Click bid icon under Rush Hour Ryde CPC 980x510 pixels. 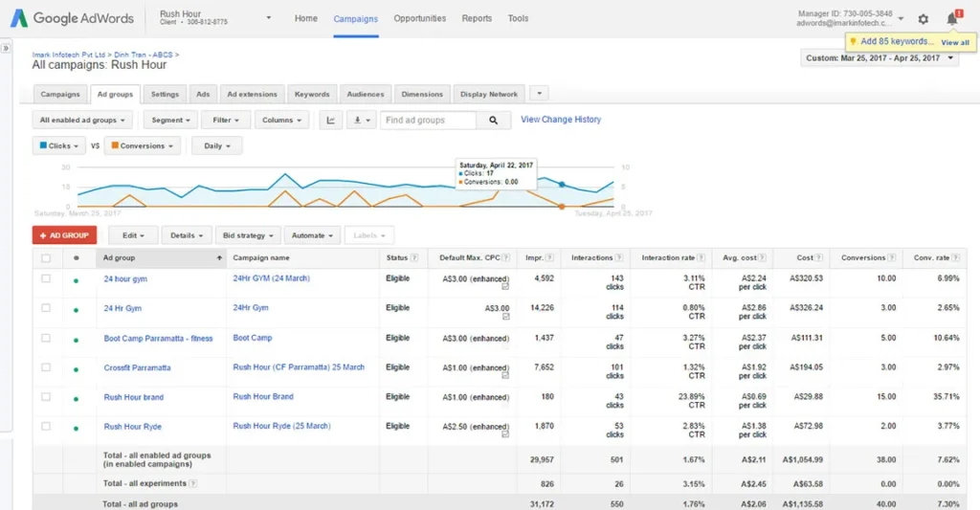[x=505, y=434]
